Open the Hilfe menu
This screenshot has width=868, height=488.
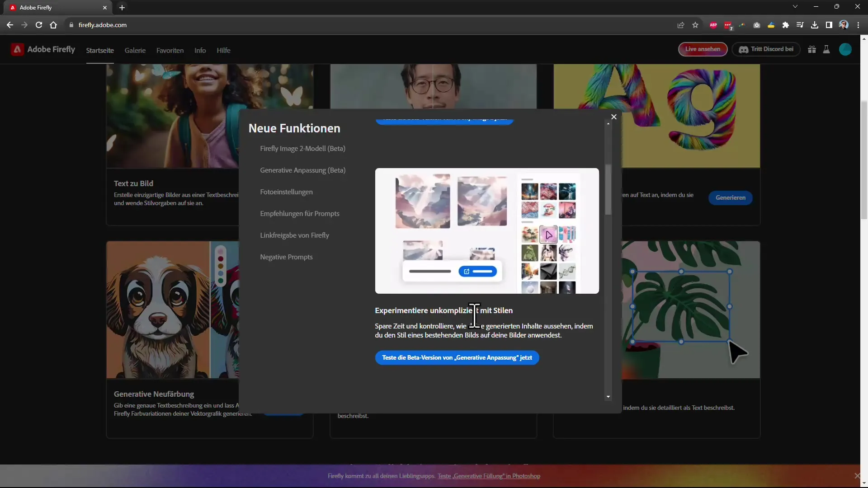click(x=223, y=50)
